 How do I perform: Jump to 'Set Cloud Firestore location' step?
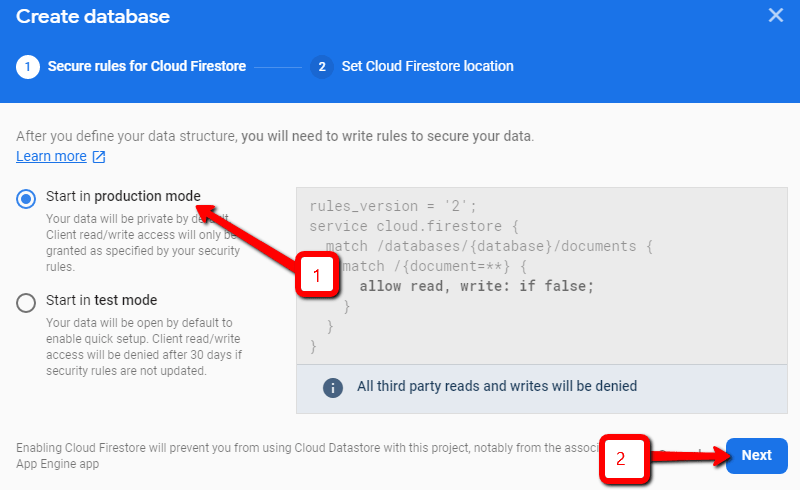tap(427, 67)
